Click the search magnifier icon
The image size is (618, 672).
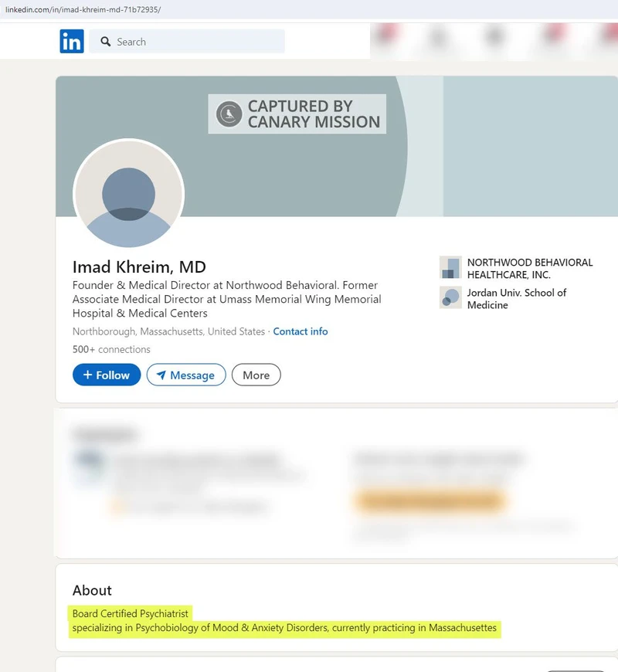[x=105, y=42]
